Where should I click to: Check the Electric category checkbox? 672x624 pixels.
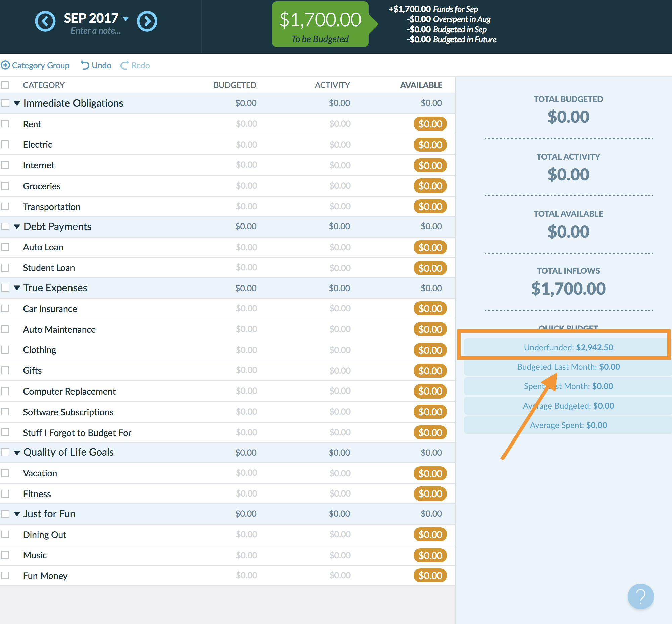[x=5, y=145]
